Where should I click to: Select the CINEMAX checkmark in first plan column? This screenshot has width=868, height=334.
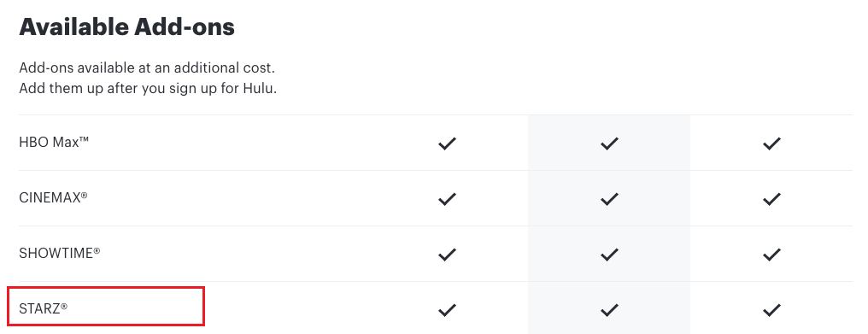[x=447, y=199]
